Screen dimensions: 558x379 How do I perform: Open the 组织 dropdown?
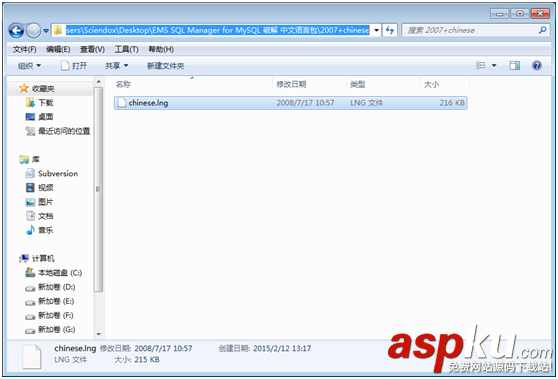[30, 66]
